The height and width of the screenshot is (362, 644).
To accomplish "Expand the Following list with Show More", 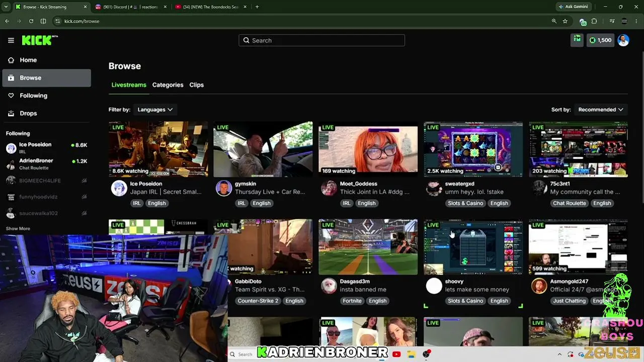I will point(18,229).
